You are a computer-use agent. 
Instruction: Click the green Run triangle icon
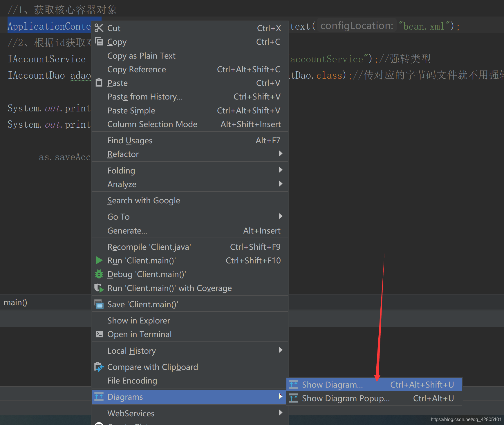click(x=99, y=260)
